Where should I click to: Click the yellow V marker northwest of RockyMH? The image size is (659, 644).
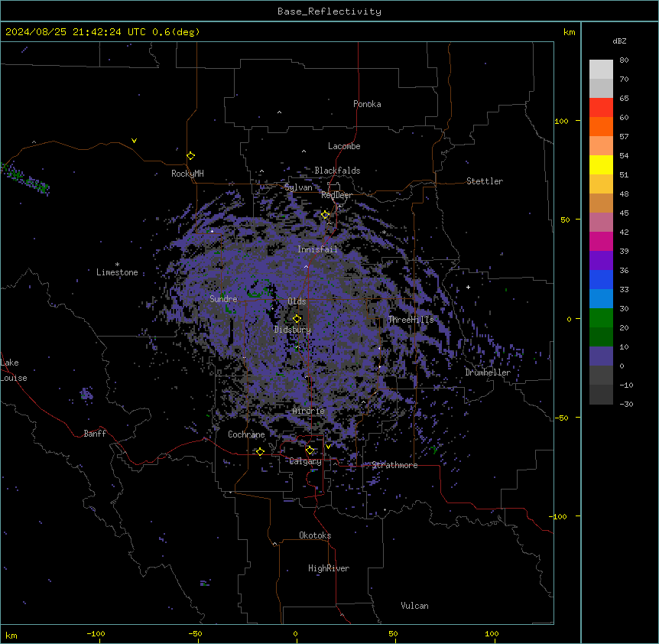tap(134, 141)
